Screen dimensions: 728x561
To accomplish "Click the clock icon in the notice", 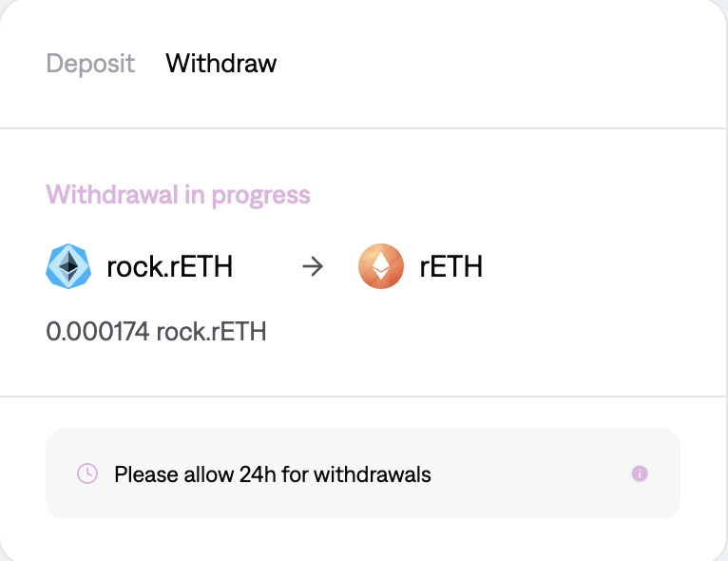I will (86, 474).
